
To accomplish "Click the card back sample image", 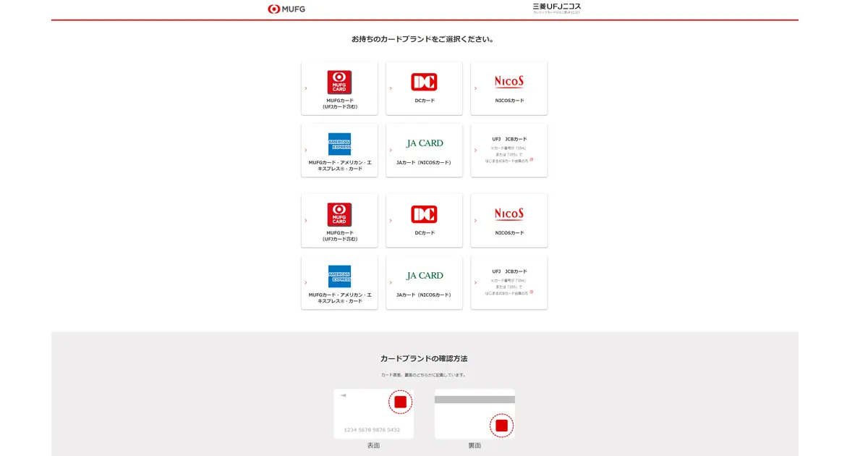I will coord(475,414).
